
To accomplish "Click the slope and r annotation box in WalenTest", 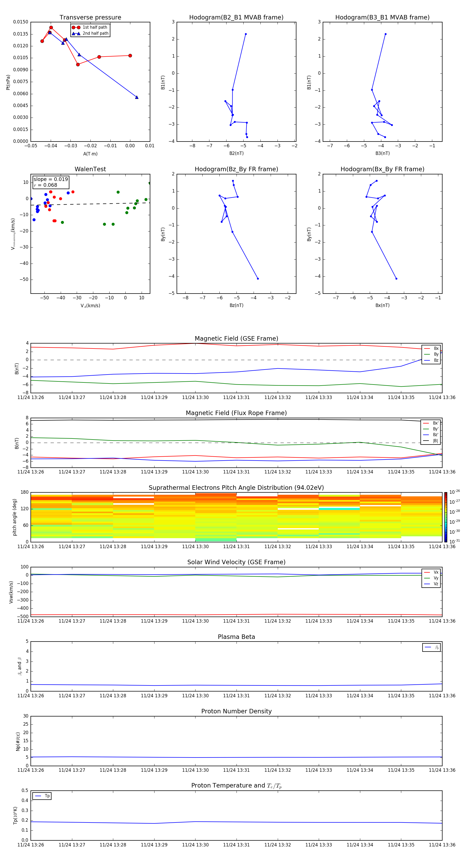I will point(50,182).
